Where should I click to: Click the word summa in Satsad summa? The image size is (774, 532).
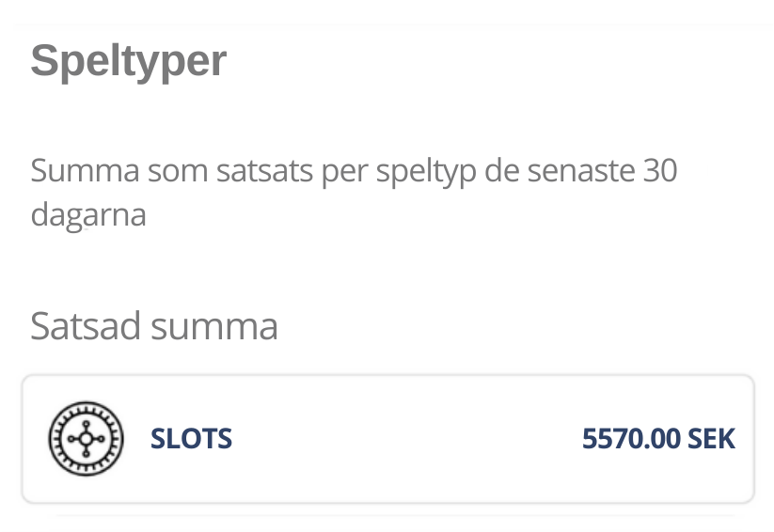pos(214,328)
